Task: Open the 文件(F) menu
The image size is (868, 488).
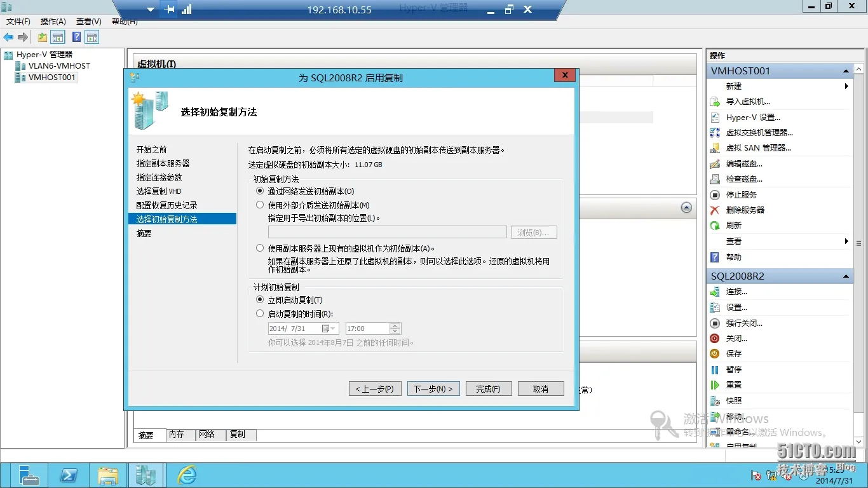Action: pos(18,22)
